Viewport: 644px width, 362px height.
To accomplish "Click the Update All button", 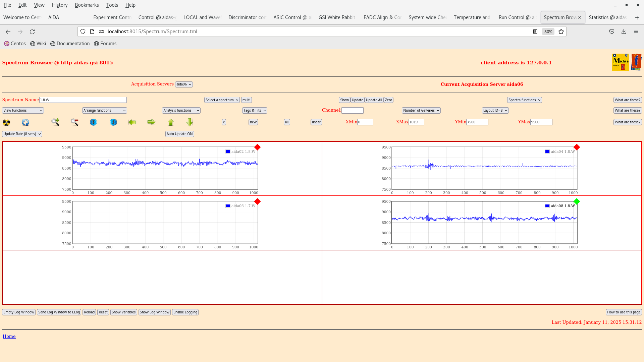I will (374, 100).
